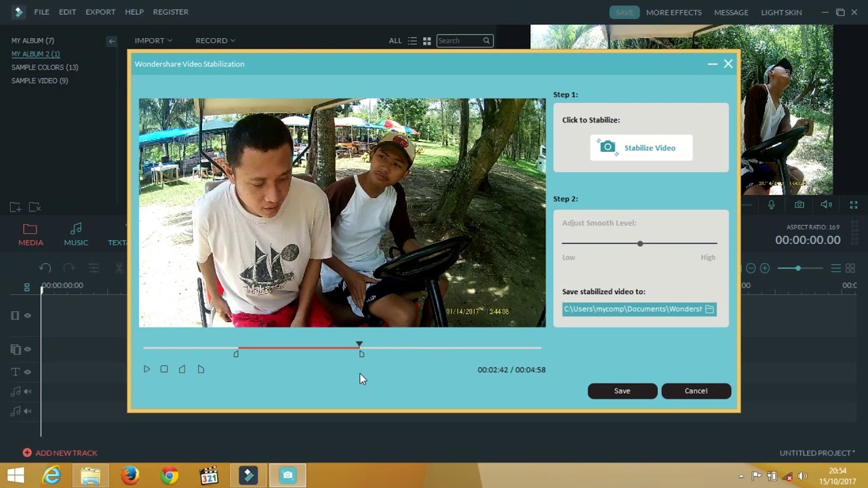Click the Filmora logo icon
The height and width of the screenshot is (488, 868).
[x=18, y=12]
